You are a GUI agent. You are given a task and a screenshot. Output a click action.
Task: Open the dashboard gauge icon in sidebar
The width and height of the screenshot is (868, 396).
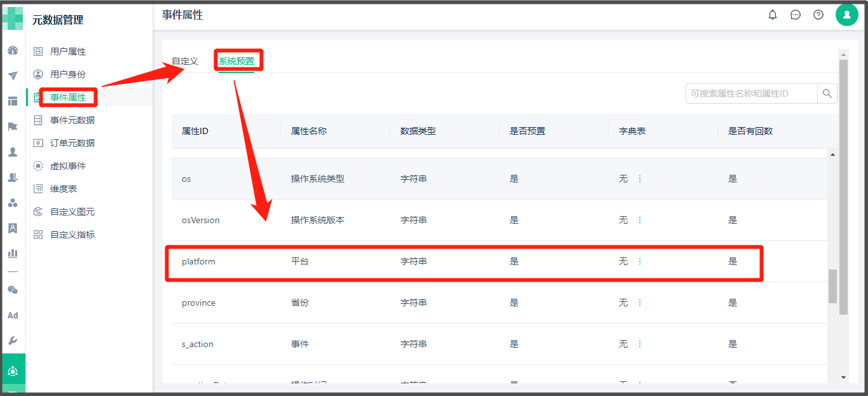coord(13,50)
